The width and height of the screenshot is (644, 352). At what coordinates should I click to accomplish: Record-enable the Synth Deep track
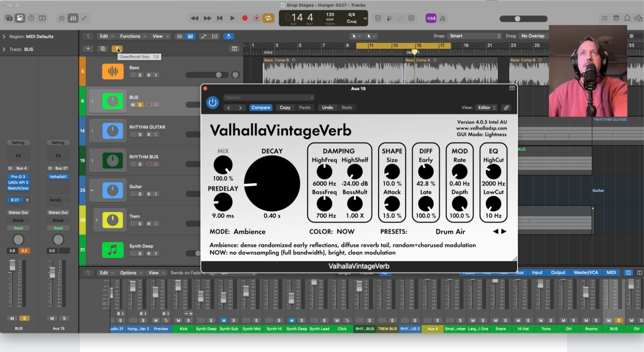pos(149,253)
